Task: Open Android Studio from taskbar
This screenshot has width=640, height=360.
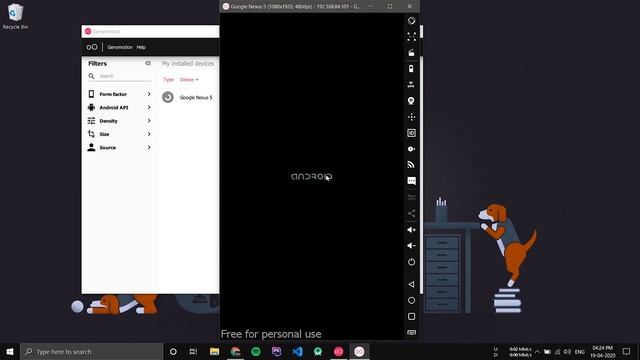Action: [318, 351]
